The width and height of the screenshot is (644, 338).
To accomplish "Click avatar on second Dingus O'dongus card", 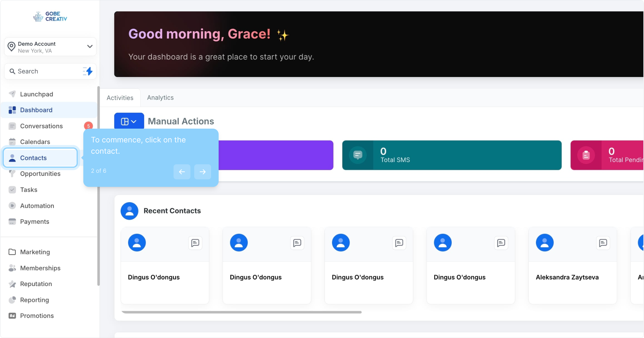I will click(x=239, y=243).
